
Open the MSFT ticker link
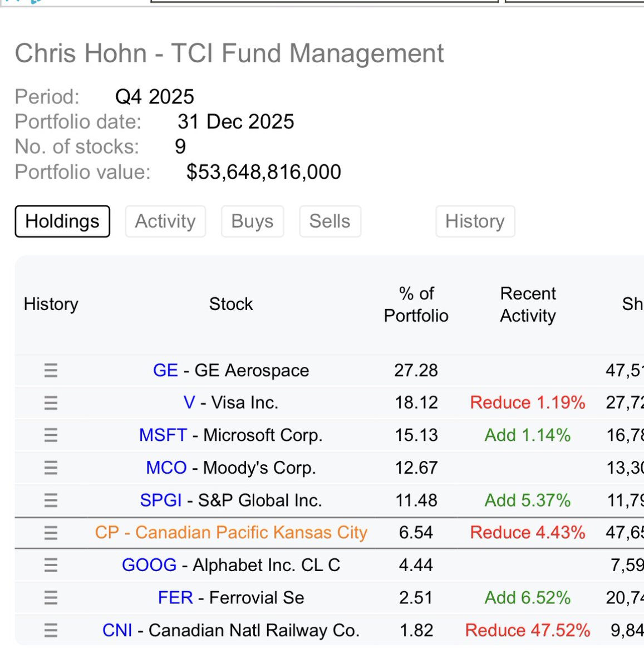click(163, 435)
